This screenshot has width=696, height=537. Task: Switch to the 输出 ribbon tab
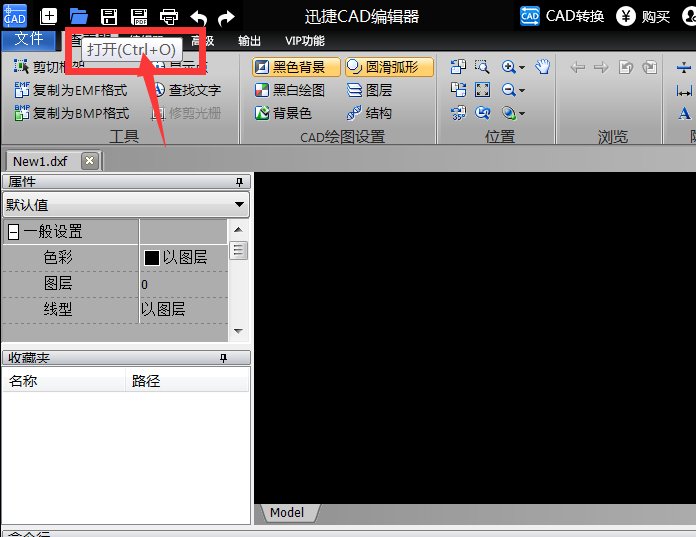point(249,41)
